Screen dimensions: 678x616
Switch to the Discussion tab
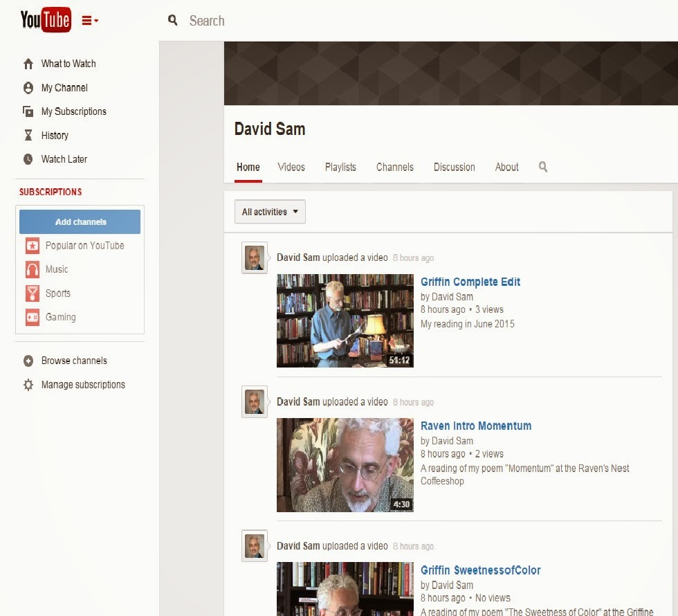(x=454, y=167)
